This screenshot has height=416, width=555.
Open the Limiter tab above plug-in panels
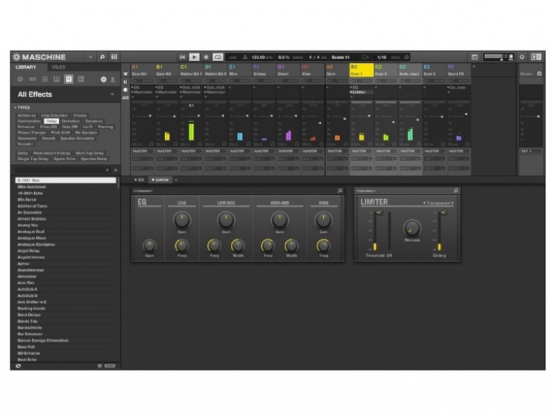[160, 180]
